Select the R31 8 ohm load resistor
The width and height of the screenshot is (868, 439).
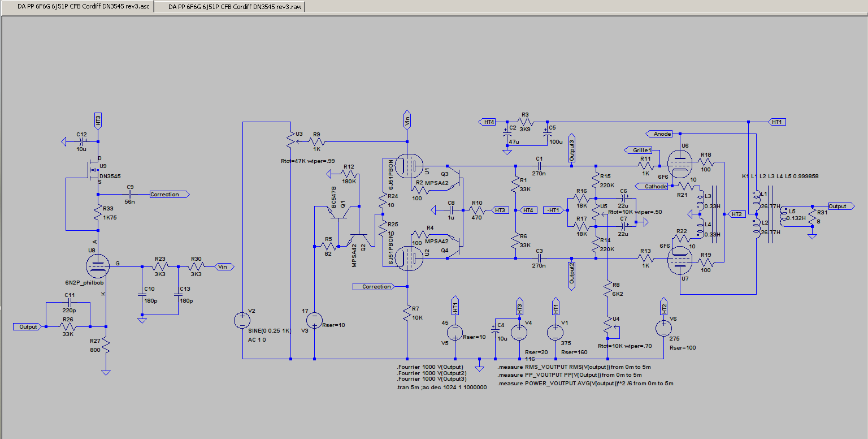(811, 216)
